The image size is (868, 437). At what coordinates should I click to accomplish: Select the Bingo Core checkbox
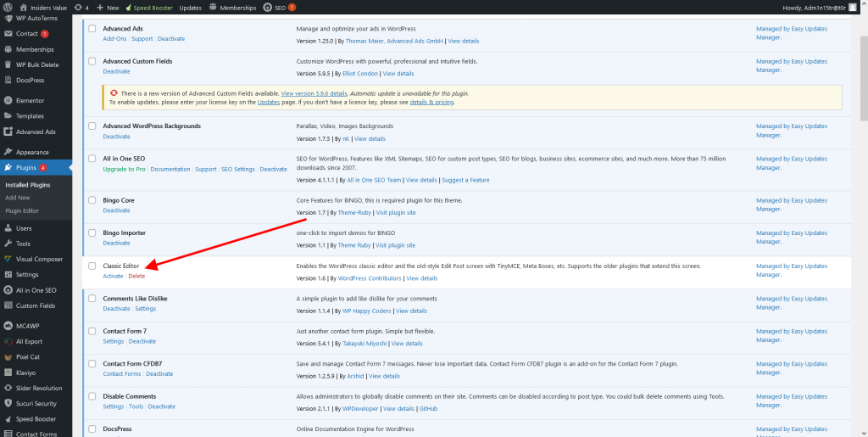(92, 200)
